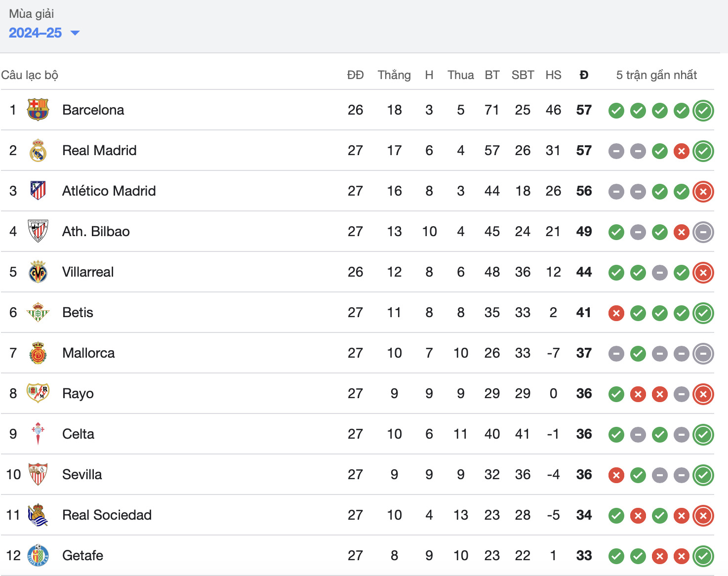Click Barcelona's most recent win indicator

[x=703, y=111]
